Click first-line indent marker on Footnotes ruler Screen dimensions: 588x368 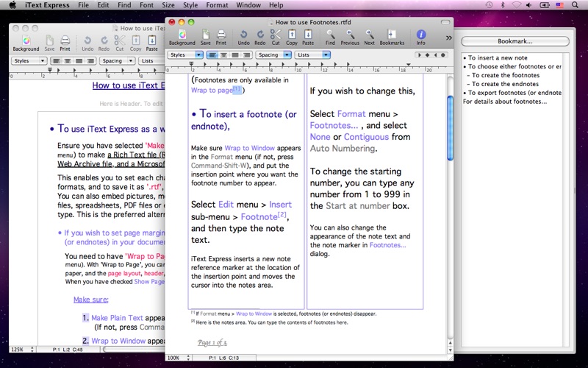coord(191,64)
